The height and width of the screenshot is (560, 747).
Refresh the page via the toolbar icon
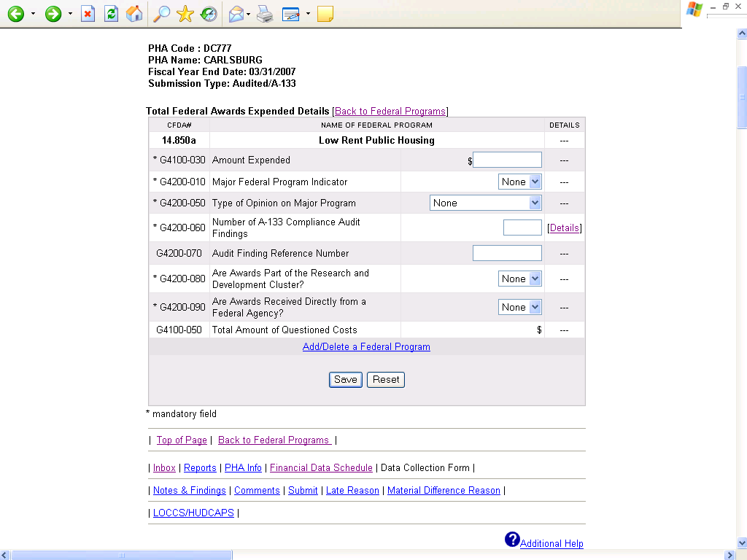pos(111,14)
